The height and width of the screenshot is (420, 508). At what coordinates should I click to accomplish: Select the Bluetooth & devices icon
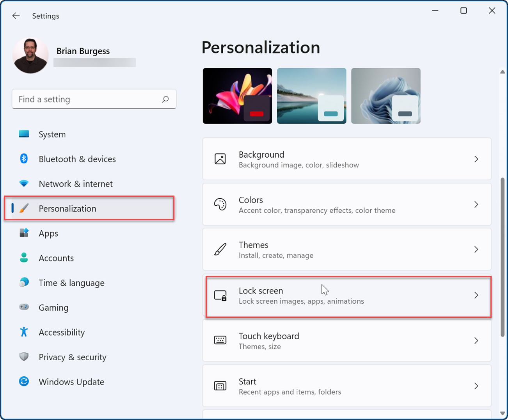point(24,159)
